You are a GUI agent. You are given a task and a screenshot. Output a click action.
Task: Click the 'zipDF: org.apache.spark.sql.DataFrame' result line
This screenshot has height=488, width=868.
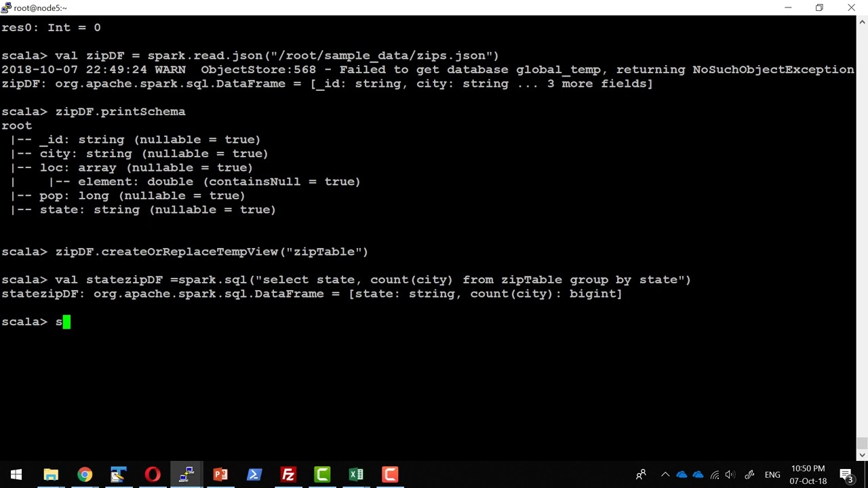(327, 84)
